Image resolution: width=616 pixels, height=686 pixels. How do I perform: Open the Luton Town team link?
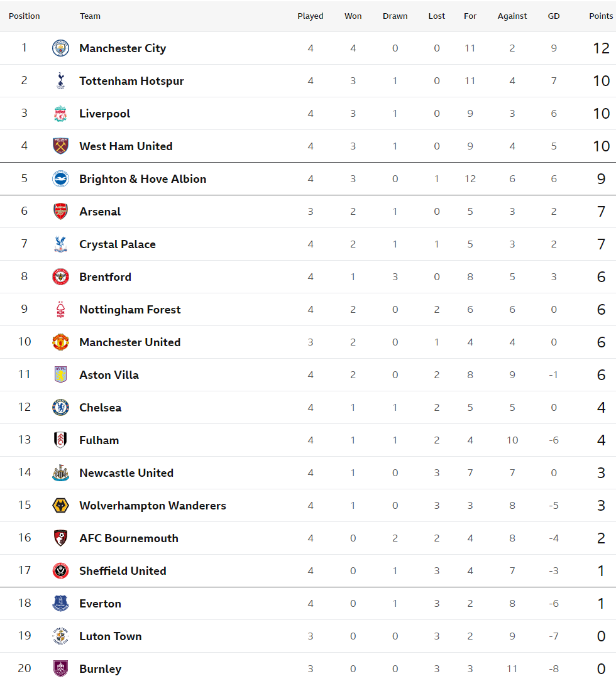click(111, 636)
